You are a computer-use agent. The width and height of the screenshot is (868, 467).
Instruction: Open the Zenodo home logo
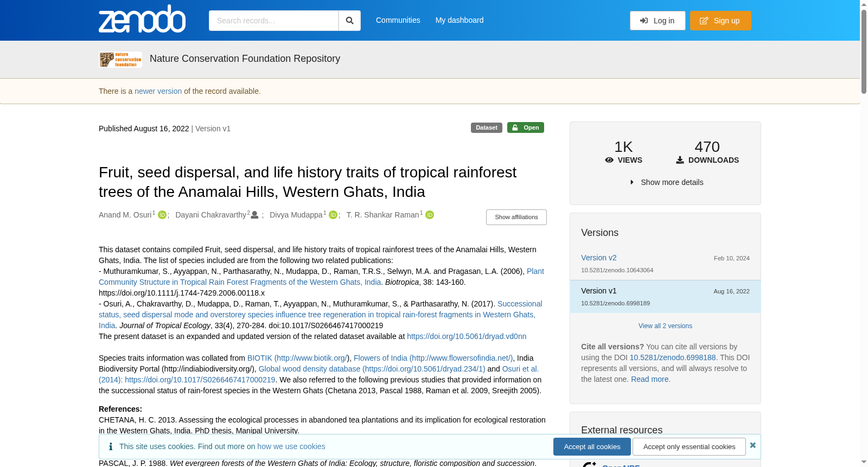142,19
